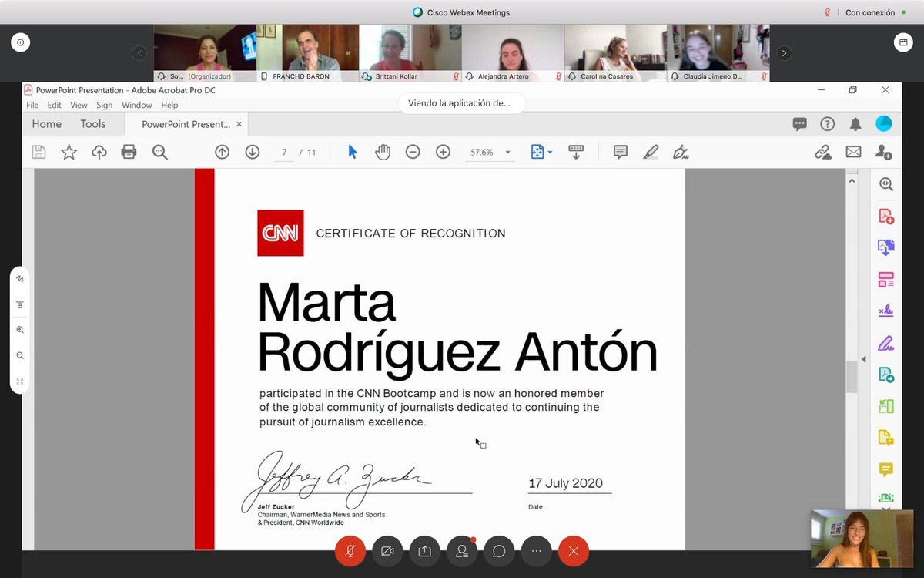Click the Viendo la aplicación de... banner
Image resolution: width=924 pixels, height=578 pixels.
[461, 103]
